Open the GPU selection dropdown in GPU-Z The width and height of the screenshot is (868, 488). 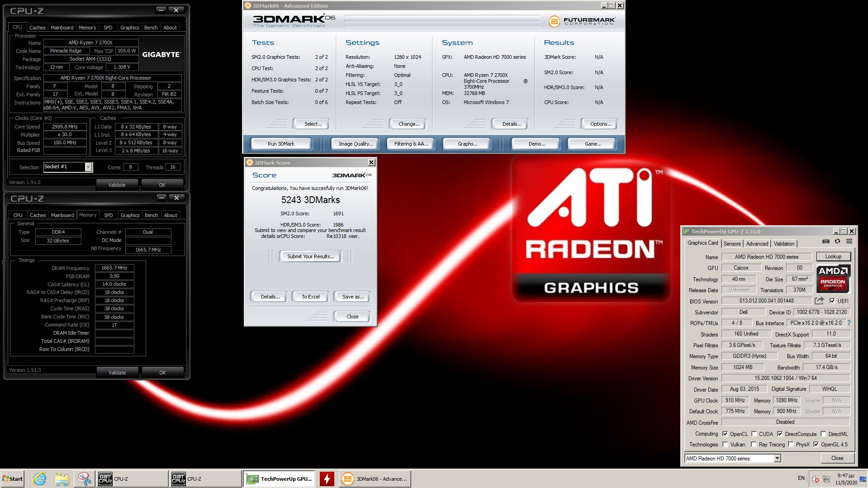(777, 459)
